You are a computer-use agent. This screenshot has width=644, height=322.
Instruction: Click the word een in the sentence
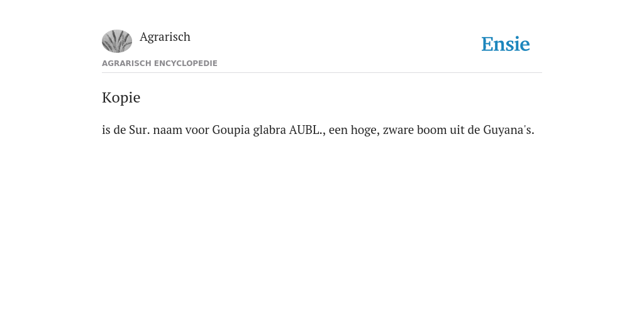click(x=338, y=131)
